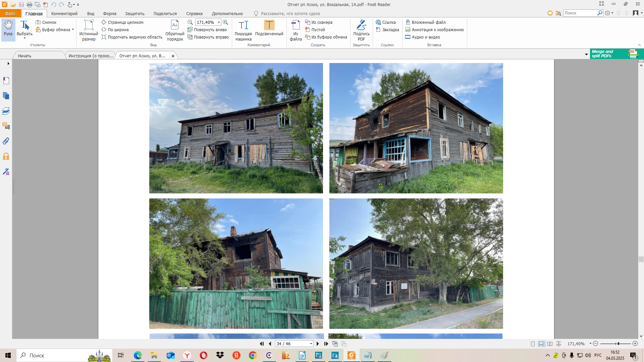Create a Пустой blank PDF
Screen dimensions: 644x362
pos(315,29)
